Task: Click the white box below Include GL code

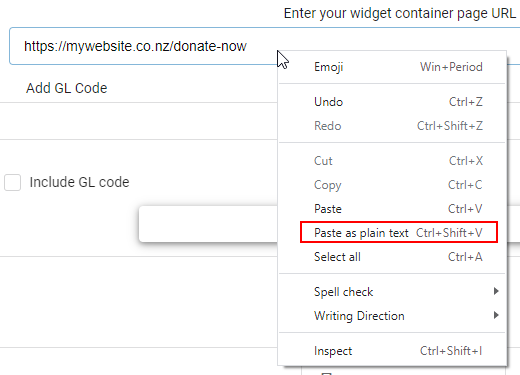Action: point(208,224)
